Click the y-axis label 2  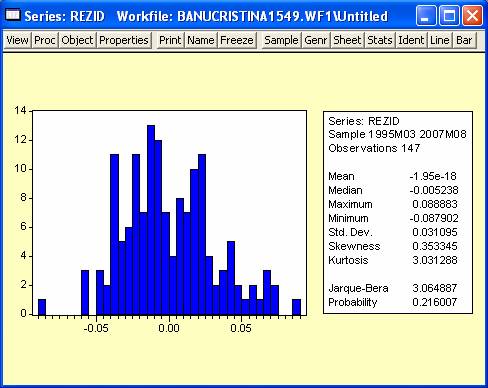(x=23, y=285)
